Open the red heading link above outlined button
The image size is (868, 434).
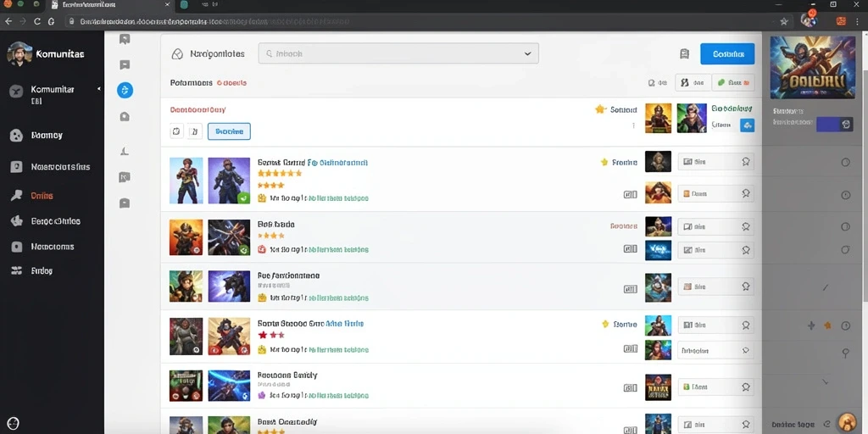pos(198,109)
